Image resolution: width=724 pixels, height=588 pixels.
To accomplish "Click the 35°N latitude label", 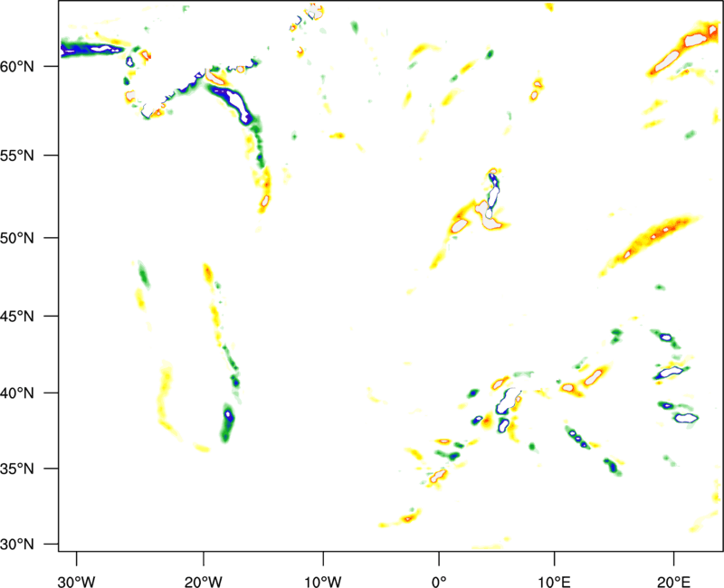I will [17, 469].
